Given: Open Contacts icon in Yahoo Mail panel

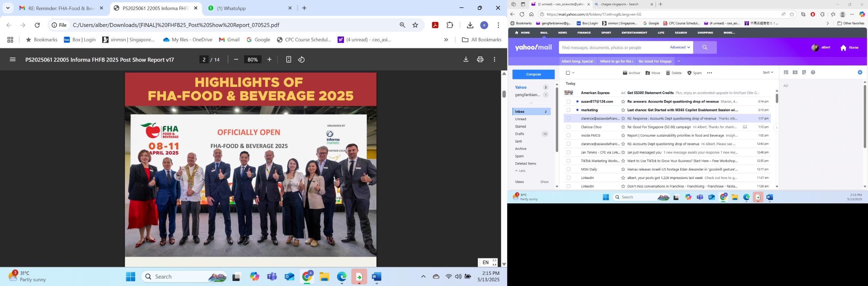Looking at the screenshot, I should (x=786, y=72).
